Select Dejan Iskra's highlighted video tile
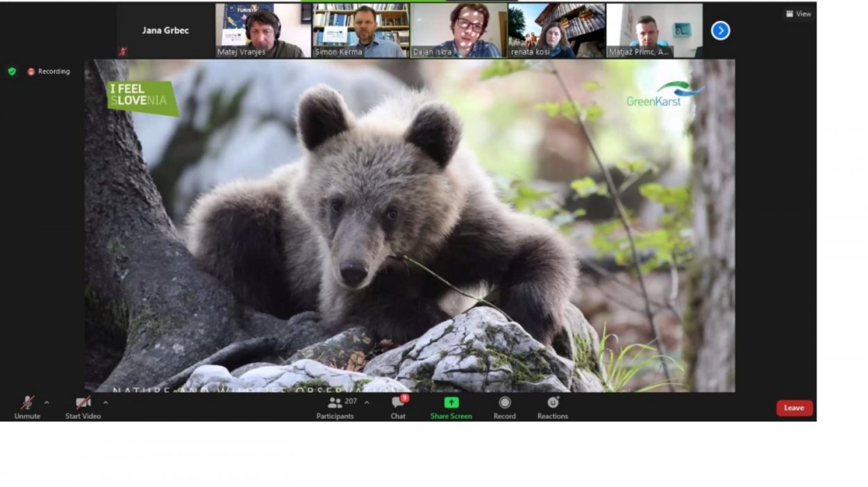 tap(458, 31)
